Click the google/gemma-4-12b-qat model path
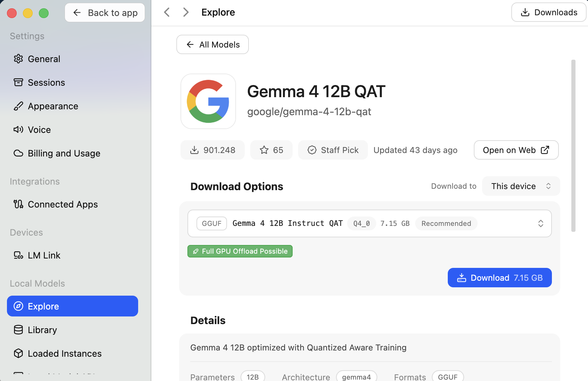588x381 pixels. 309,112
